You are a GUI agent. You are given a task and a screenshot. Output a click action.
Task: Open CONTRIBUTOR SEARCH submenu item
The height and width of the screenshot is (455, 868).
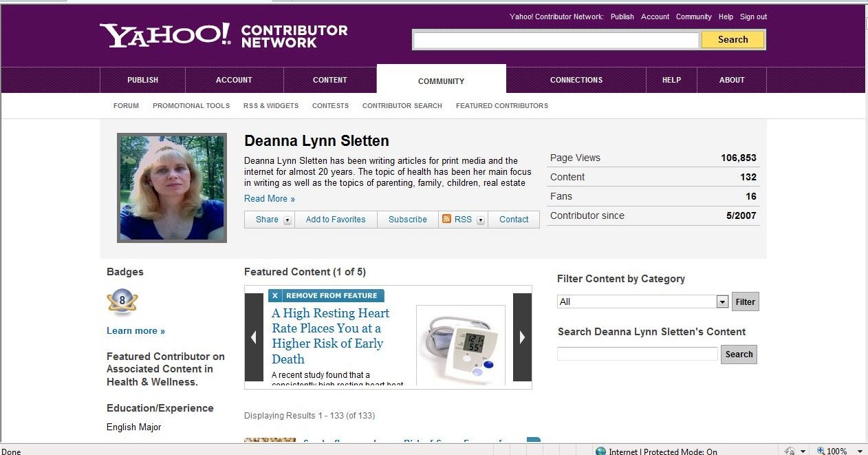(x=402, y=106)
